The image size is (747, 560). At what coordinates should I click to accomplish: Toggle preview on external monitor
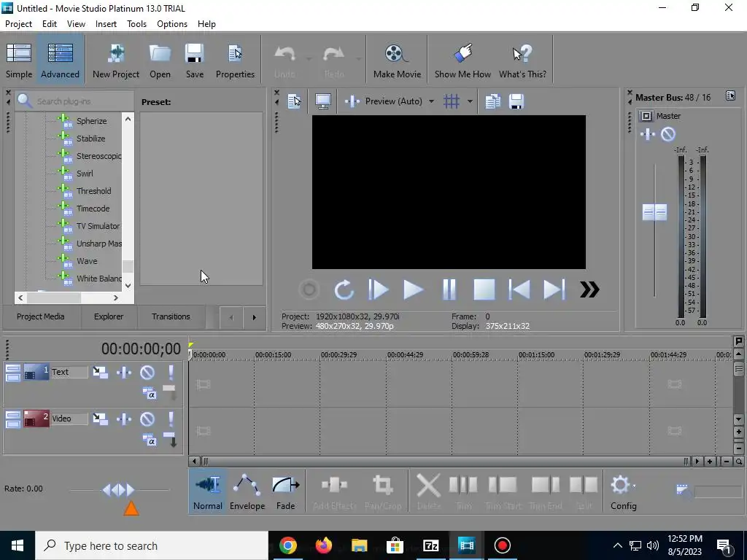pos(323,101)
